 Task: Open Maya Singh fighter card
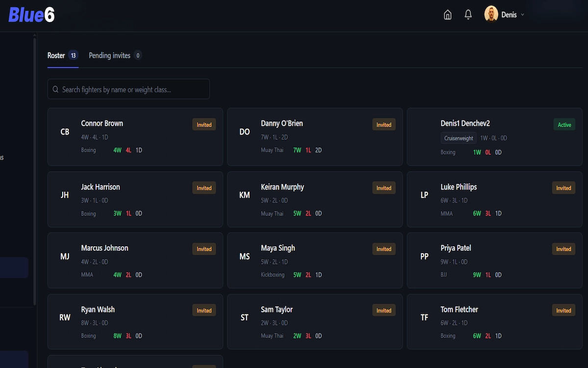pyautogui.click(x=315, y=261)
